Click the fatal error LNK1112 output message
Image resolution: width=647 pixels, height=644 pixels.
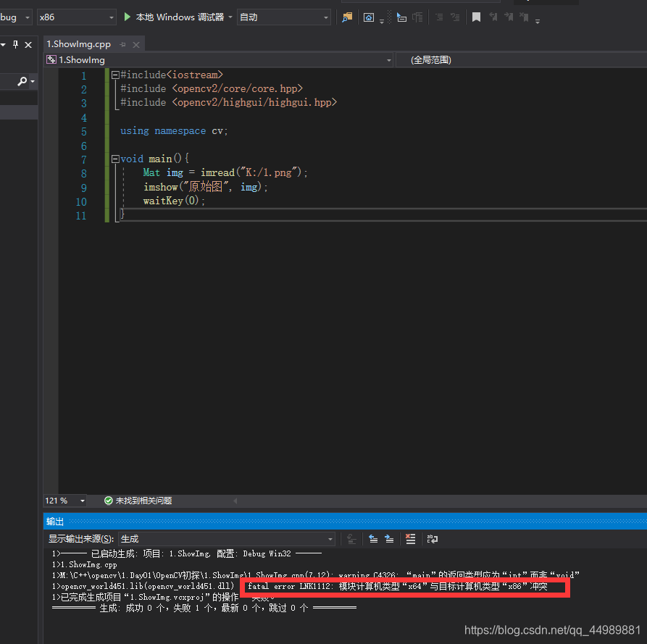[397, 586]
